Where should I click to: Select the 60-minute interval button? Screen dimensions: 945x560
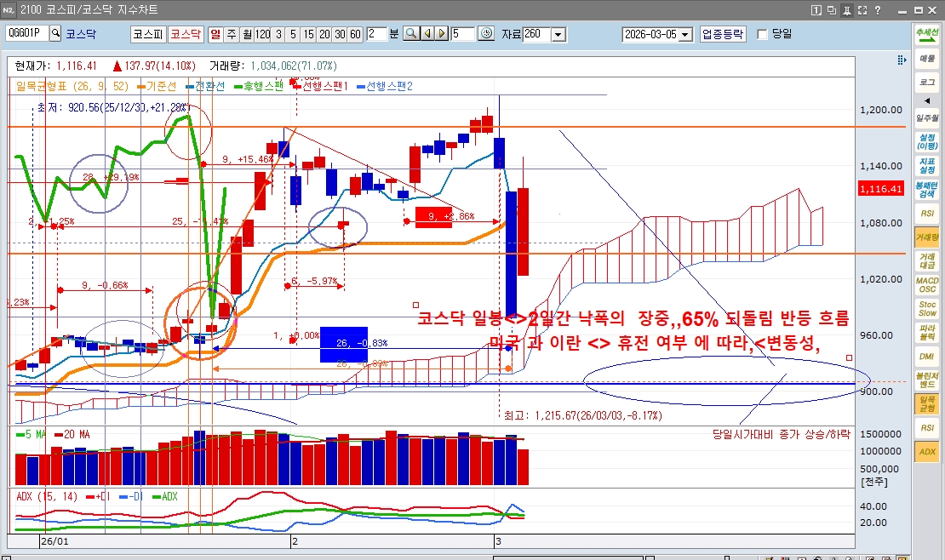tap(356, 34)
